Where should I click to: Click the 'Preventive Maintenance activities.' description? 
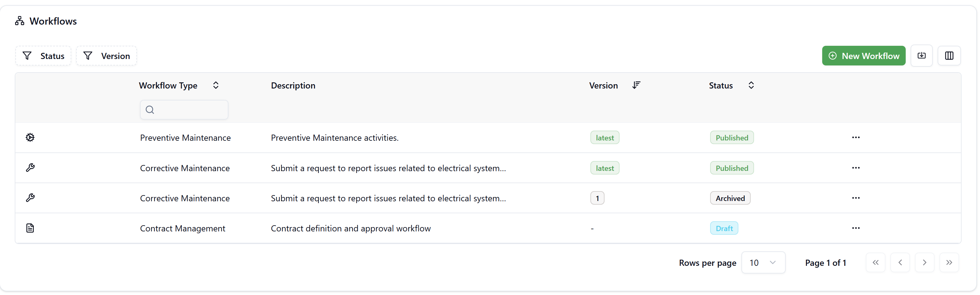point(335,138)
